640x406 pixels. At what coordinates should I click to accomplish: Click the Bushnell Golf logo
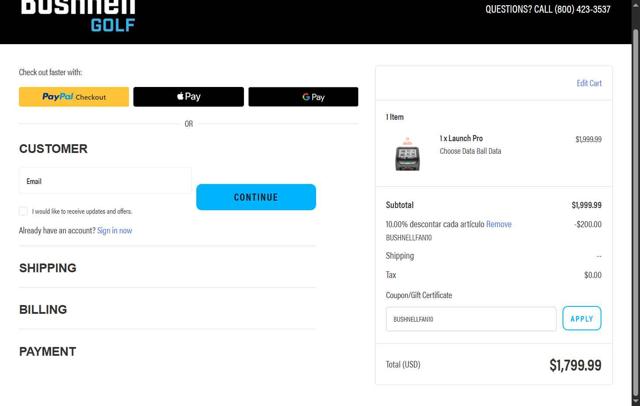coord(78,16)
